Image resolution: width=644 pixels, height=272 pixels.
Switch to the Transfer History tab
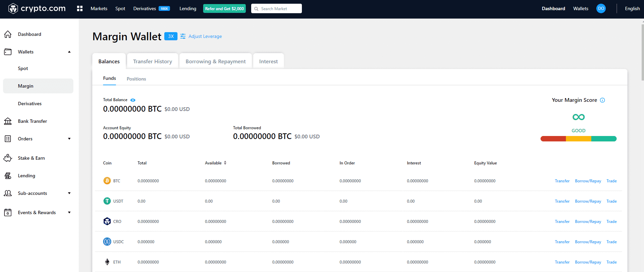point(152,61)
